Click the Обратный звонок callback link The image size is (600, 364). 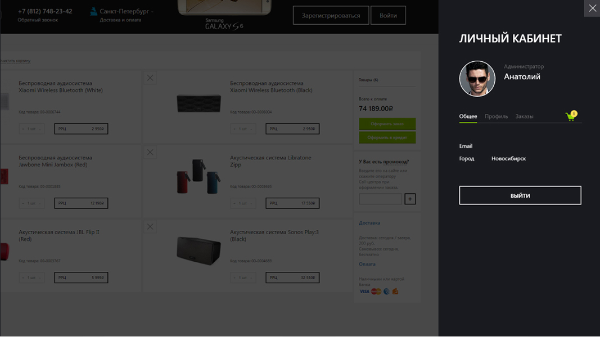[x=38, y=20]
